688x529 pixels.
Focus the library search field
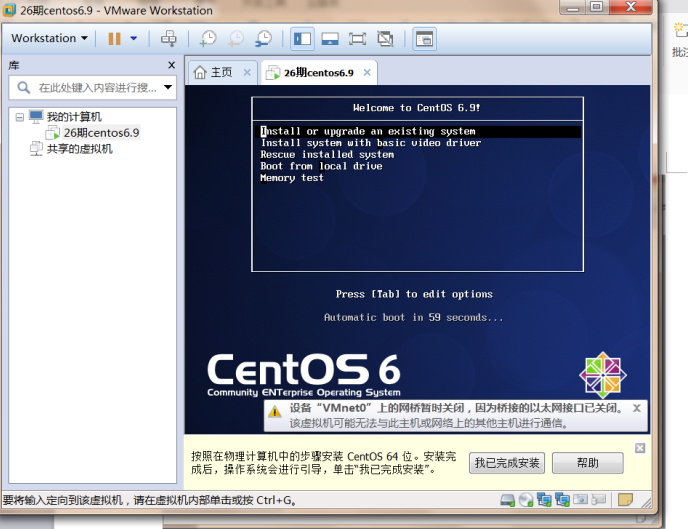pyautogui.click(x=92, y=88)
